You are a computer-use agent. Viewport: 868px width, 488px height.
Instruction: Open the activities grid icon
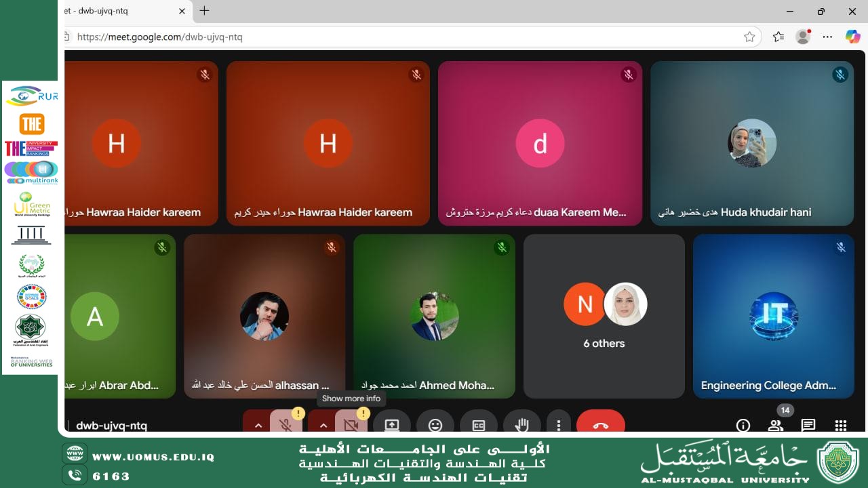click(x=841, y=426)
